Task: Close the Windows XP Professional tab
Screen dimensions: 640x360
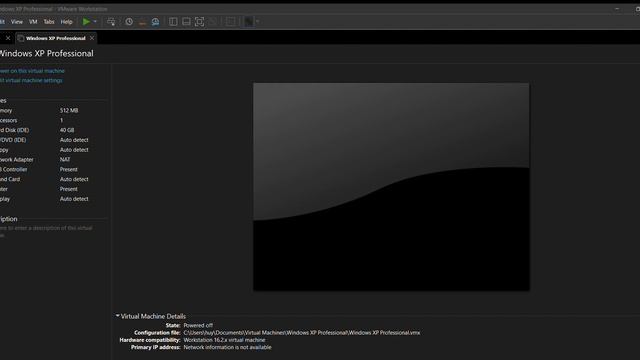Action: point(92,38)
